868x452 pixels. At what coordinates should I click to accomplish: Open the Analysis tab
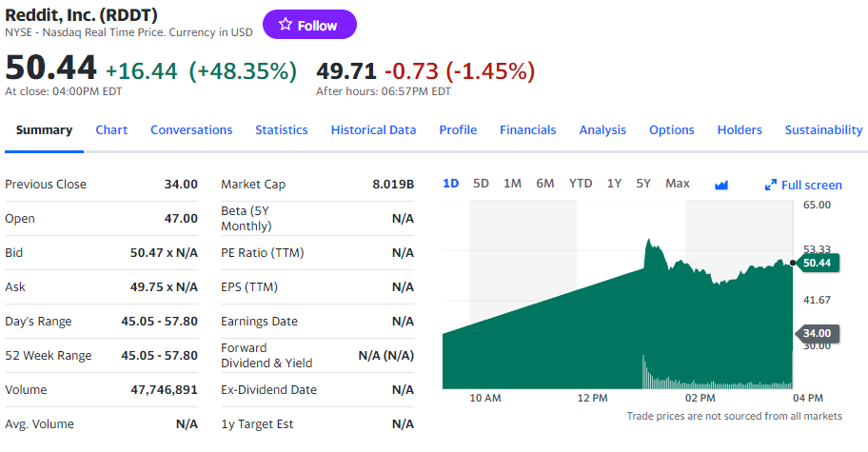[602, 130]
